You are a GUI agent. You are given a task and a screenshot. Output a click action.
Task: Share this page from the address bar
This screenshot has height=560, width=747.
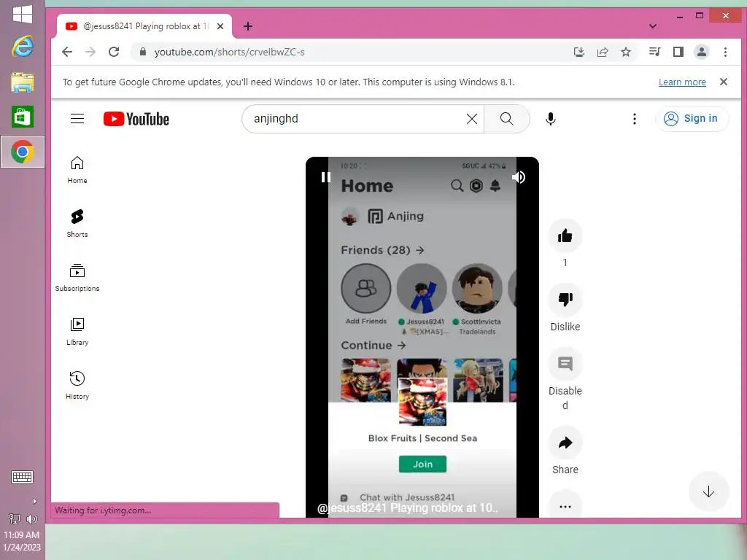point(603,52)
